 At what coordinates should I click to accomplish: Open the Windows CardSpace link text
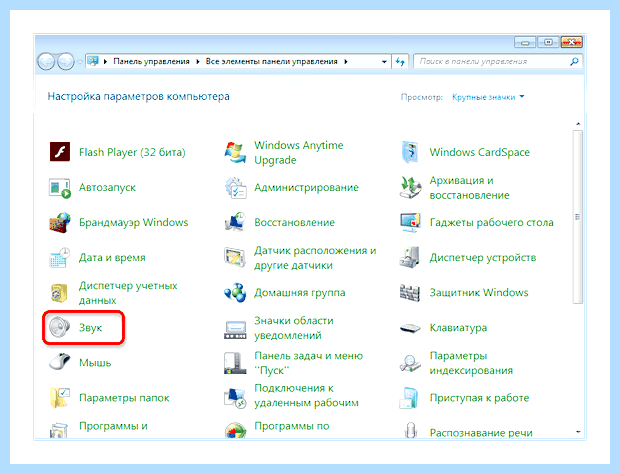(x=480, y=152)
